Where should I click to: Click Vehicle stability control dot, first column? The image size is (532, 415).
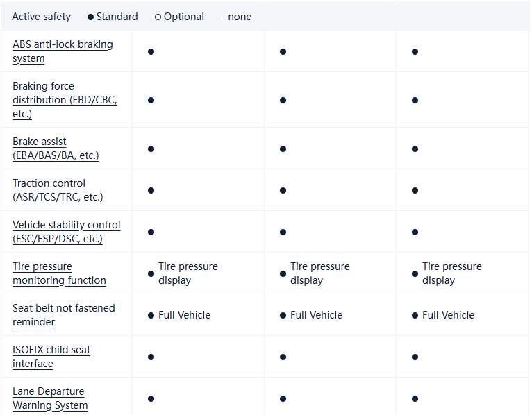pyautogui.click(x=151, y=232)
